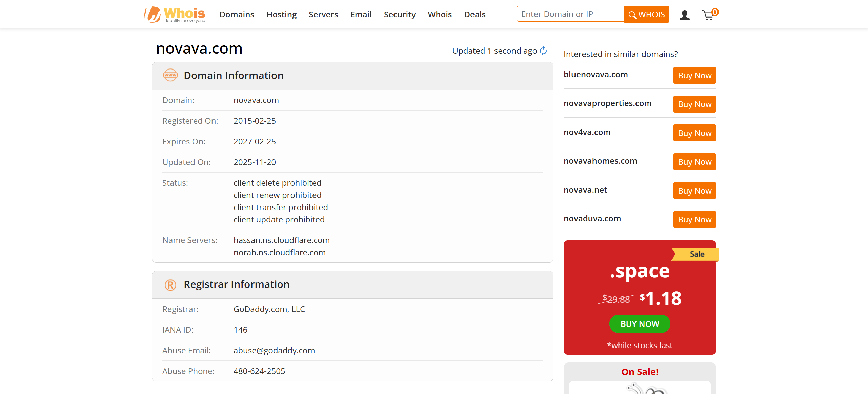Click the yellow Sale ribbon
Viewport: 868px width, 394px height.
tap(695, 254)
